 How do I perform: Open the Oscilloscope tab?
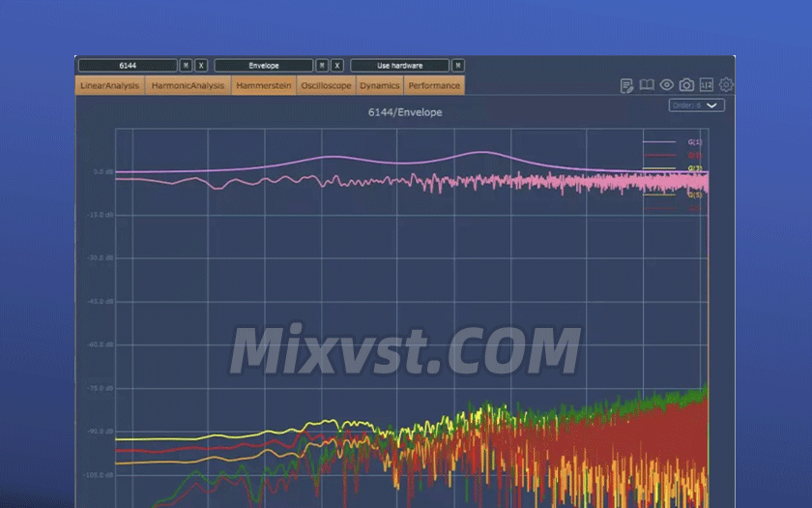(326, 86)
